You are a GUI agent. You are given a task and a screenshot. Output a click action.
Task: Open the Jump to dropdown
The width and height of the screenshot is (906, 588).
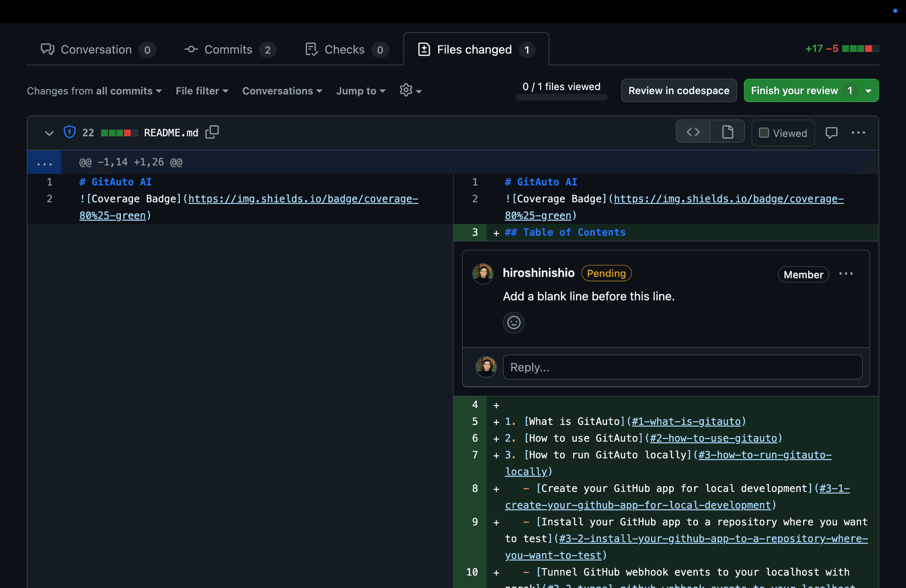pos(360,91)
